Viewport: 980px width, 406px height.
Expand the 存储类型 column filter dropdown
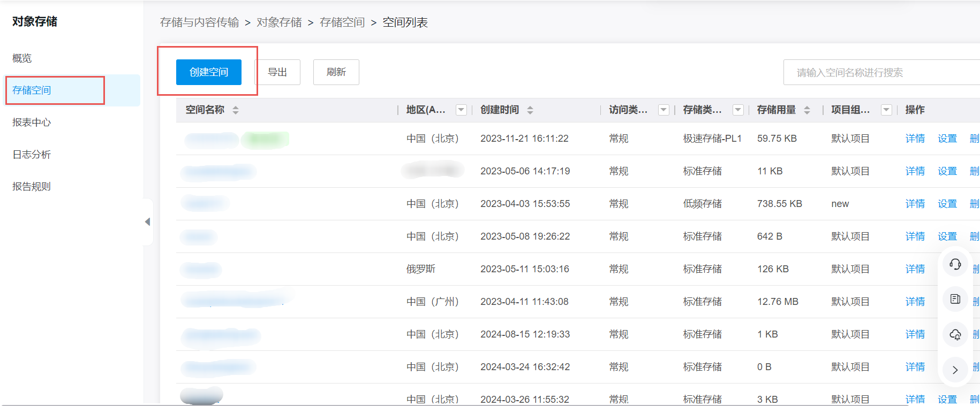pos(738,110)
